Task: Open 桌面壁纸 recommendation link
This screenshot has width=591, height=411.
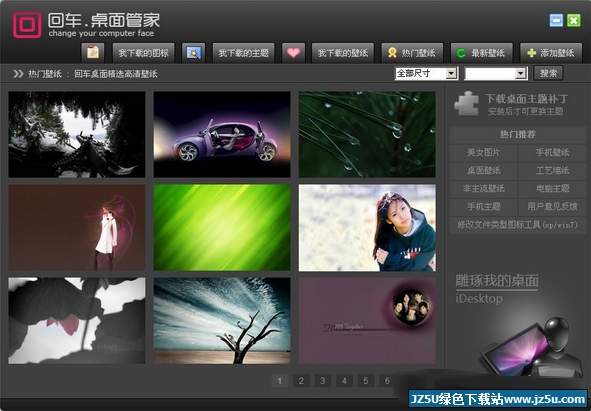Action: click(484, 170)
